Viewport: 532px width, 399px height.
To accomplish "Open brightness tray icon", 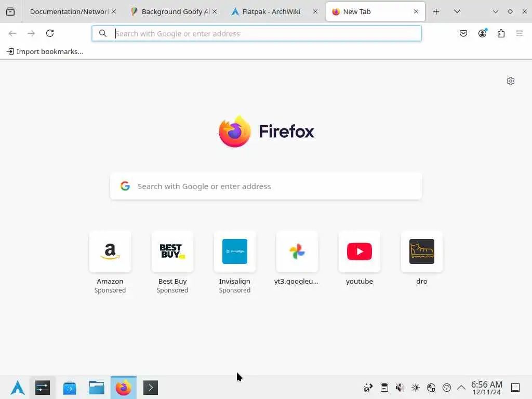I will (x=416, y=388).
